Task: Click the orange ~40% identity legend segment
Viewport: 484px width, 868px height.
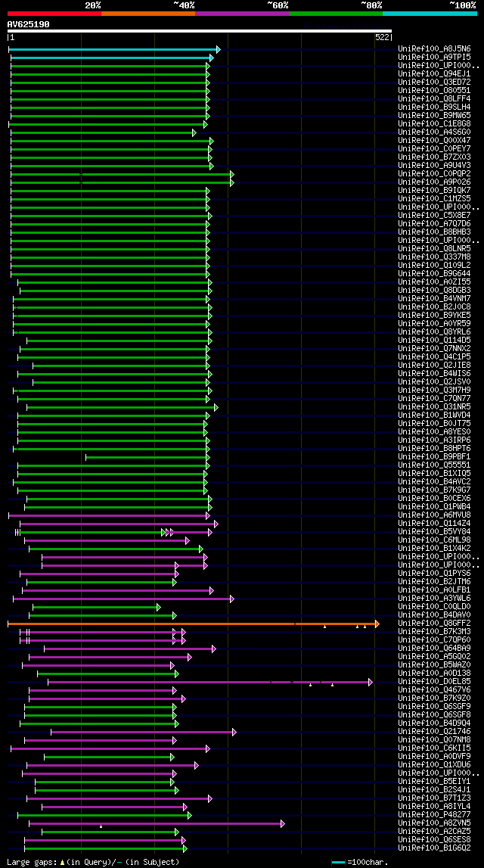Action: [x=148, y=14]
